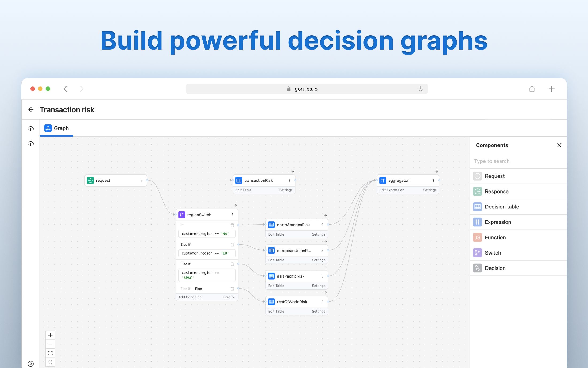Viewport: 588px width, 368px height.
Task: Open the regionSwitch node options menu
Action: [232, 215]
